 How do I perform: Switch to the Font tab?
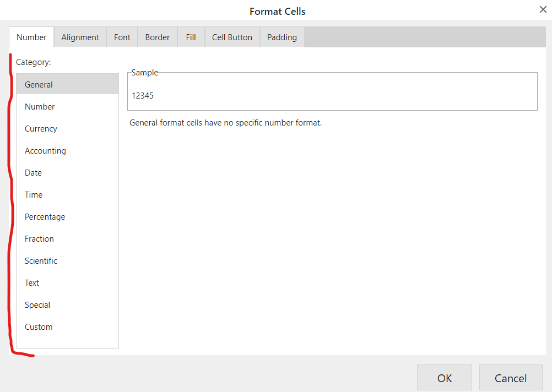(x=122, y=37)
